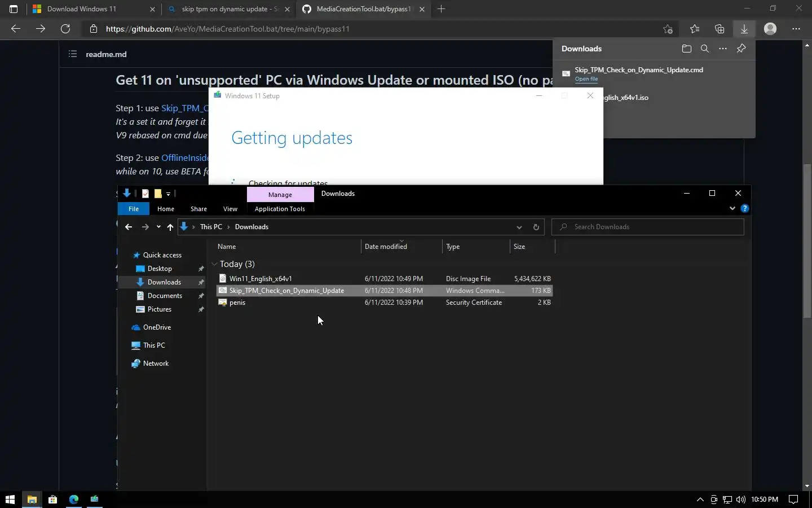
Task: Open downloads folder from Downloads flyout
Action: click(x=687, y=49)
